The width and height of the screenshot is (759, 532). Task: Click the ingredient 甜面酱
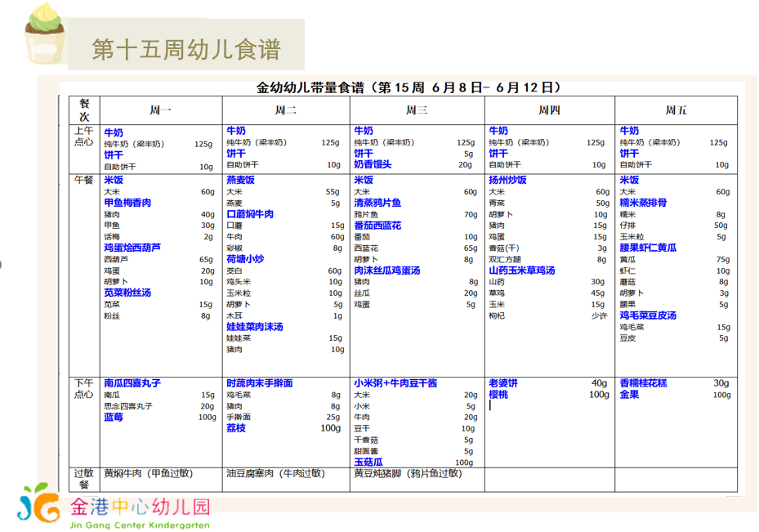coord(366,451)
